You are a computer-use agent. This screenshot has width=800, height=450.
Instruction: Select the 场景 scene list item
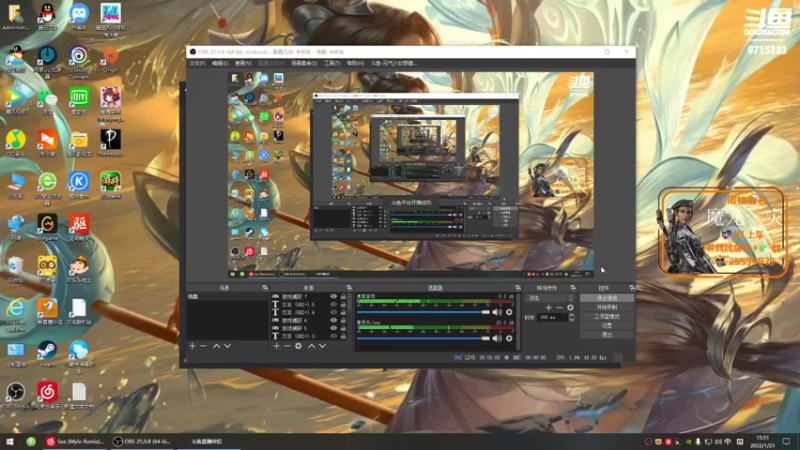pos(227,296)
